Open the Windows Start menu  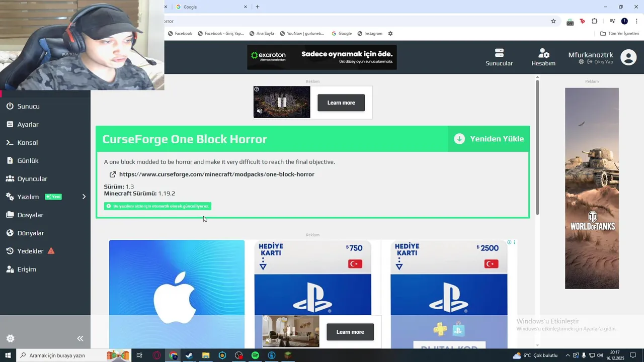(x=8, y=355)
